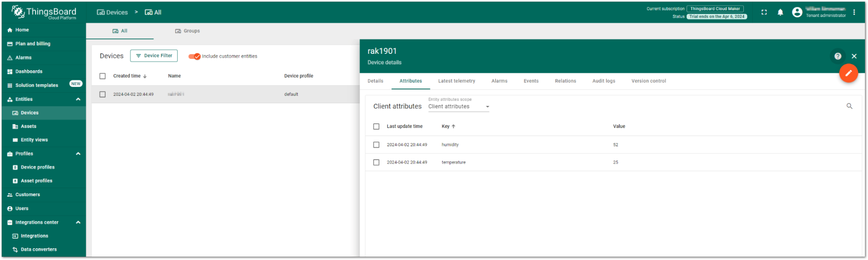Click the Devices breadcrumb
The width and height of the screenshot is (868, 260).
coord(112,13)
